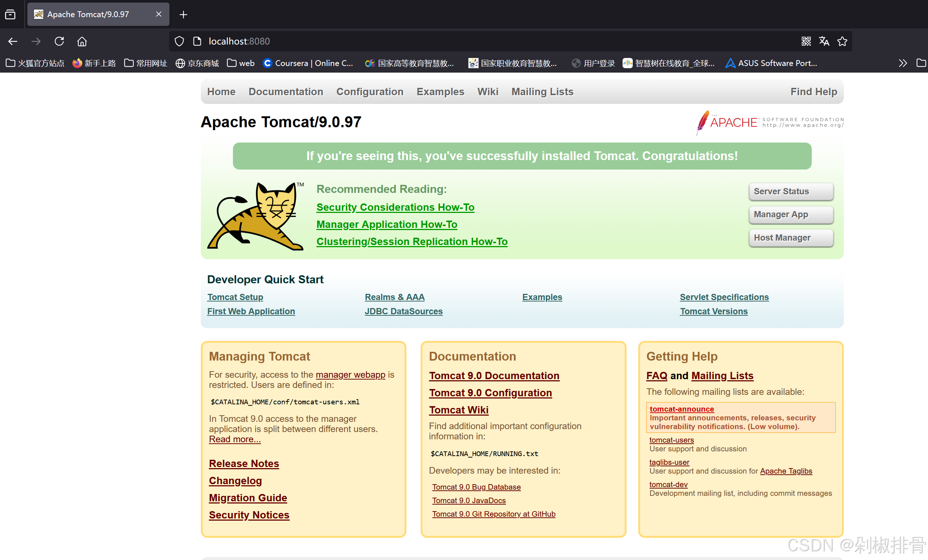Click the browser Reload page icon
928x560 pixels.
tap(59, 41)
